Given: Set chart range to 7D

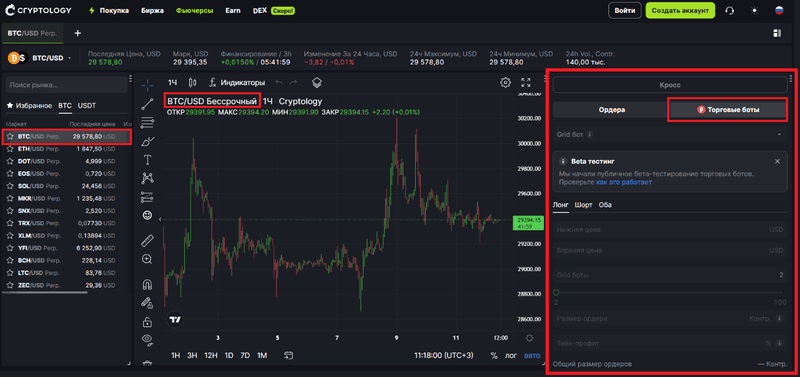Looking at the screenshot, I should pyautogui.click(x=245, y=355).
